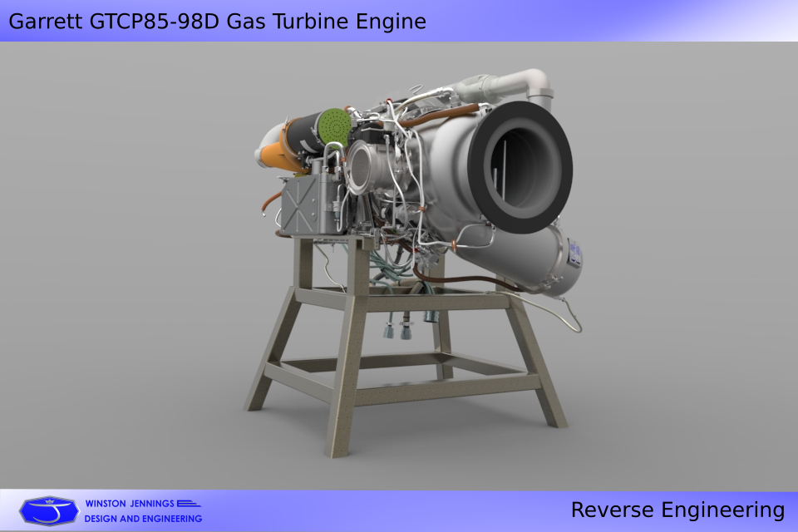Click the blue hexagonal Winston Jennings logo
798x532 pixels.
tap(49, 510)
